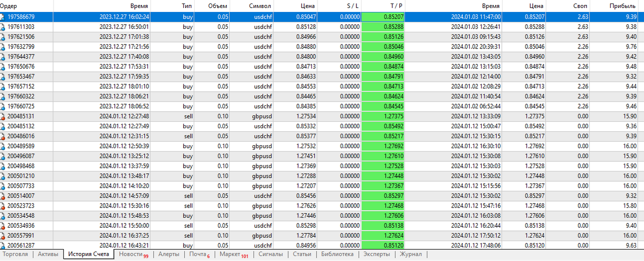Viewport: 644px width, 261px height.
Task: Go to the Алерты tab
Action: (169, 255)
